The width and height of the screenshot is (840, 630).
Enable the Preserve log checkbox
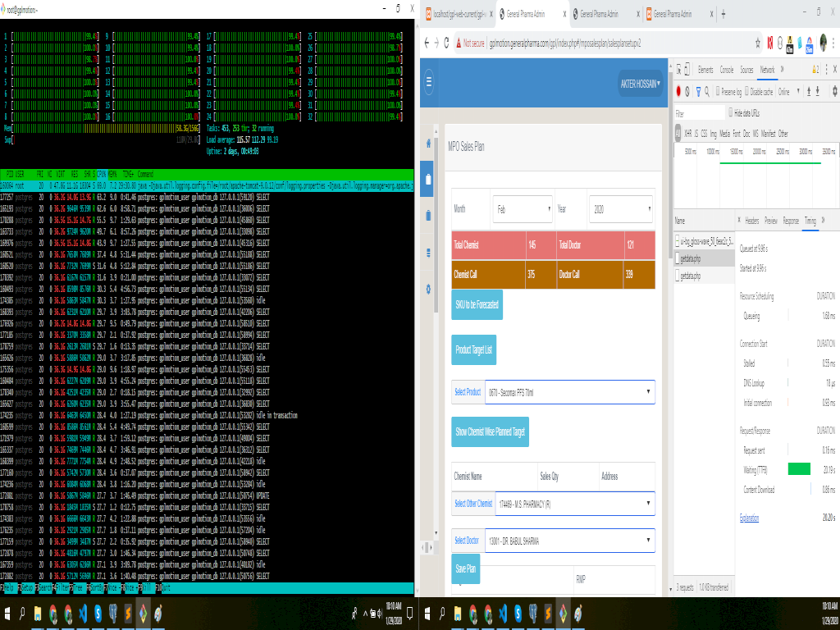pyautogui.click(x=718, y=92)
